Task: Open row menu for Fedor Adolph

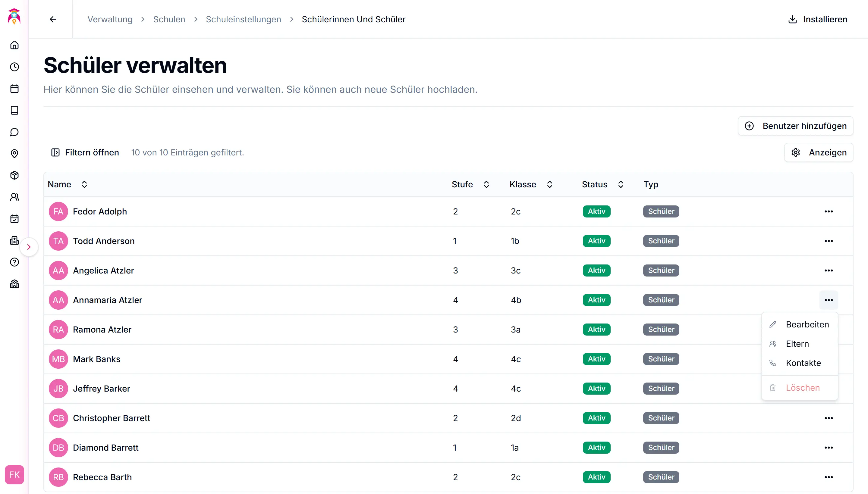Action: (x=828, y=211)
